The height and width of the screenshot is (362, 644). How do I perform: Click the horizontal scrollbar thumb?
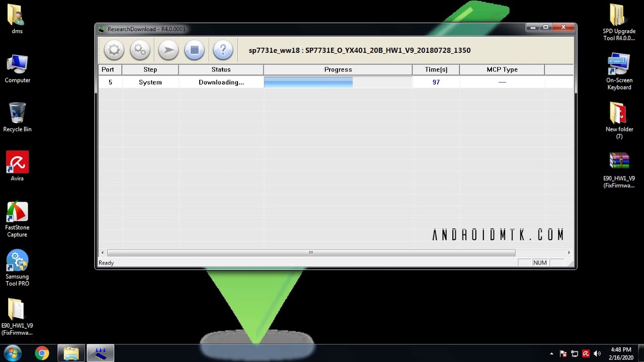click(311, 252)
